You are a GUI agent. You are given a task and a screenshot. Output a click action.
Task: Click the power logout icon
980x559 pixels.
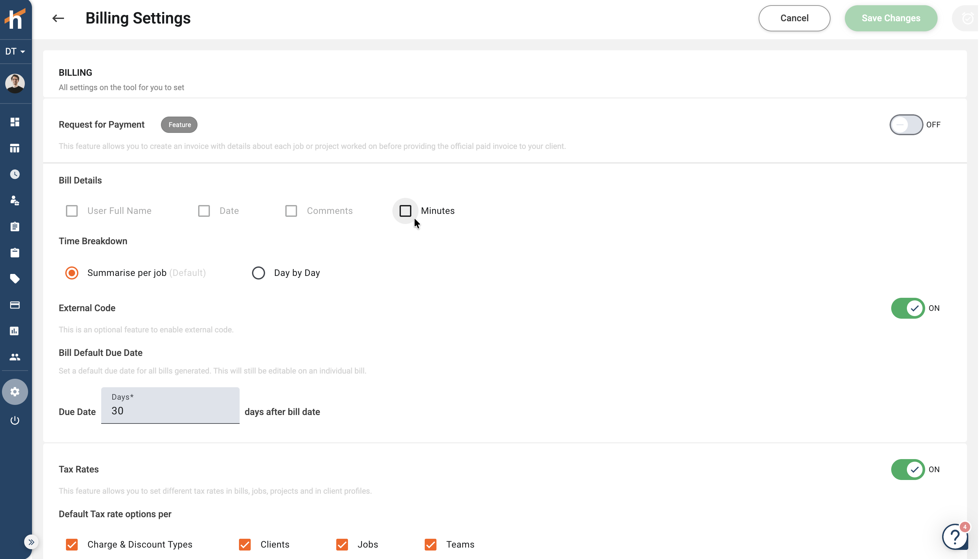pyautogui.click(x=15, y=421)
